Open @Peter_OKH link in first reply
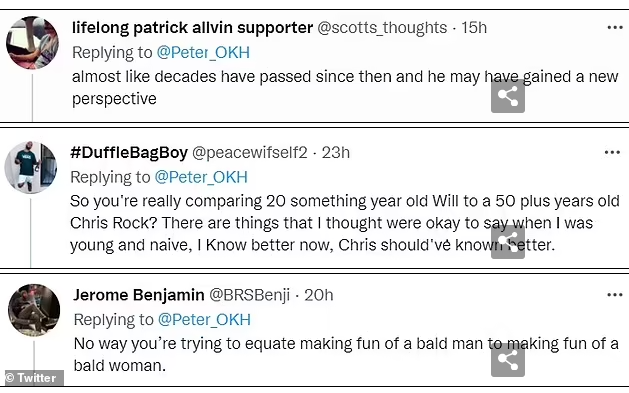Screen dimensions: 629x393 click(203, 53)
